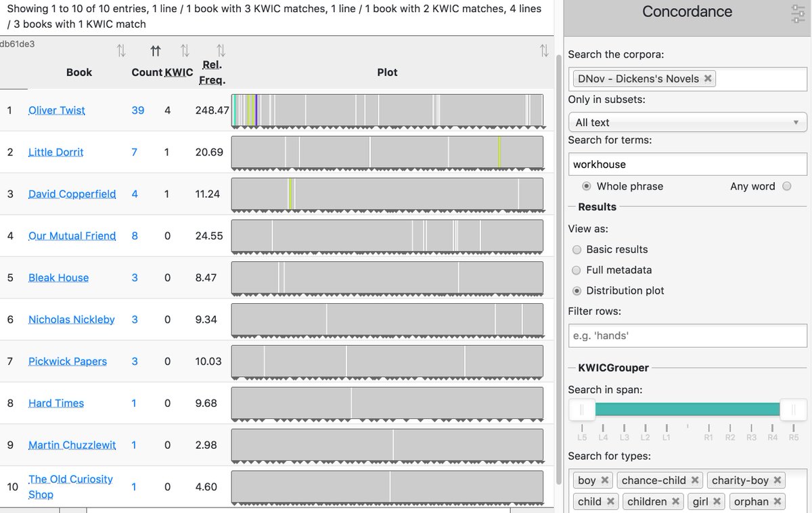The height and width of the screenshot is (513, 812).
Task: Remove the 'orphan' type tag
Action: 777,501
